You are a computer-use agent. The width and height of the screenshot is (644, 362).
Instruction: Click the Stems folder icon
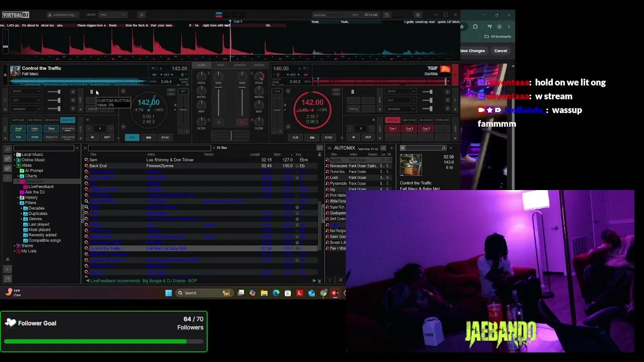19,246
